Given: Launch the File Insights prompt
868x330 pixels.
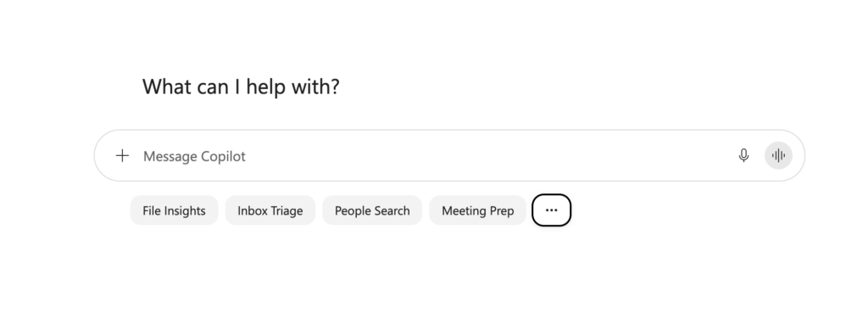Looking at the screenshot, I should [175, 210].
